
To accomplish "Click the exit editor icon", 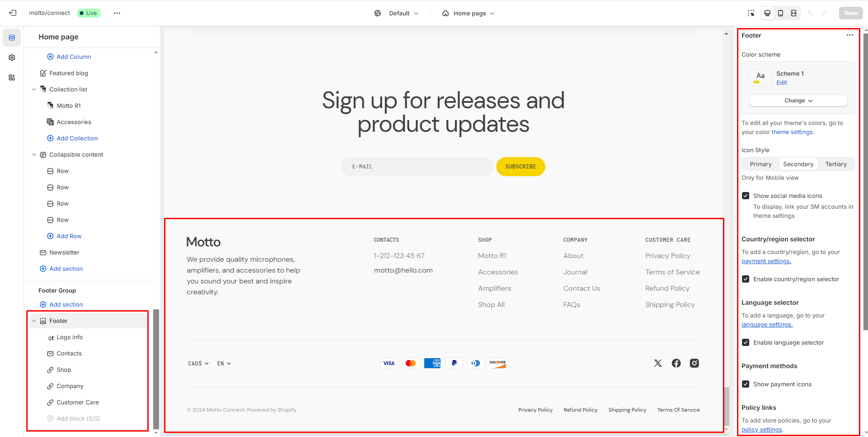I will click(13, 13).
